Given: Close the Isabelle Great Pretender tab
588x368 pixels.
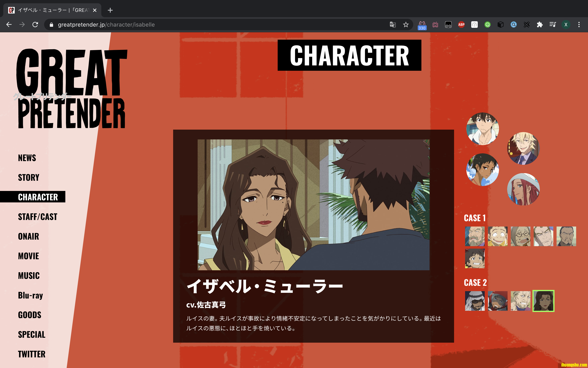Looking at the screenshot, I should (95, 10).
